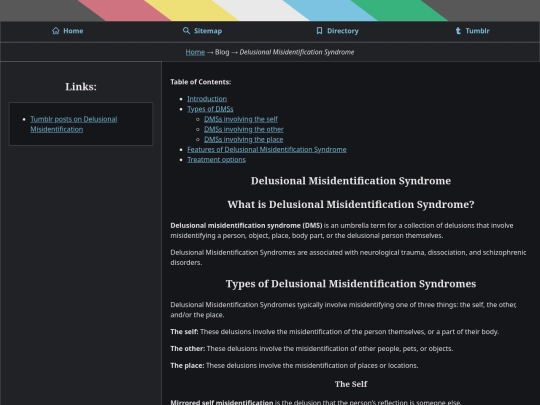Click paragraph about neurological trauma and dissociation

click(348, 258)
